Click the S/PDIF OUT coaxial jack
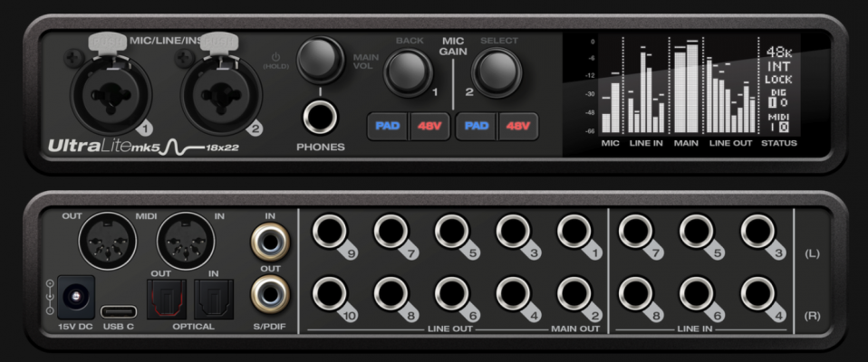868x362 pixels. pos(270,294)
